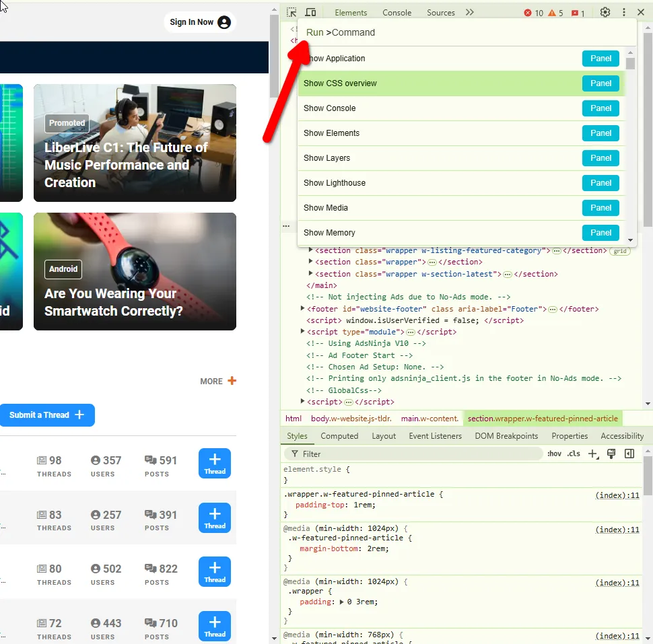
Task: Open the DevTools three-dot customize menu
Action: pyautogui.click(x=624, y=13)
